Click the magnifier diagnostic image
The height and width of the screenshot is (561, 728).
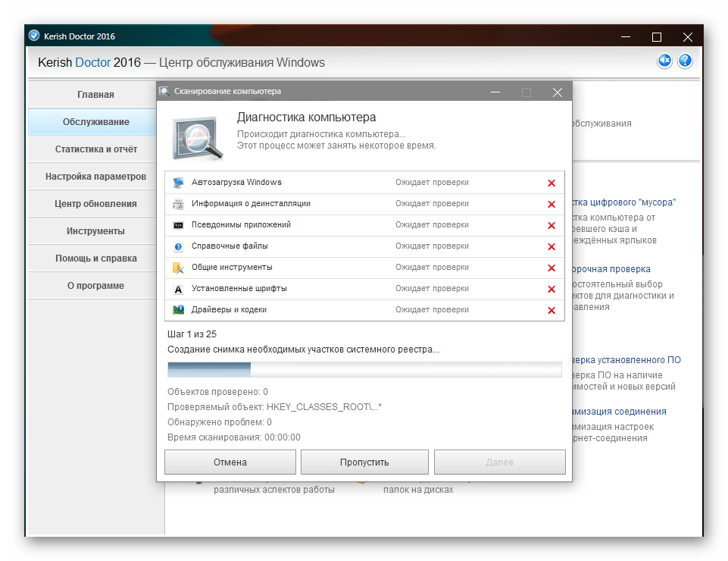point(197,137)
